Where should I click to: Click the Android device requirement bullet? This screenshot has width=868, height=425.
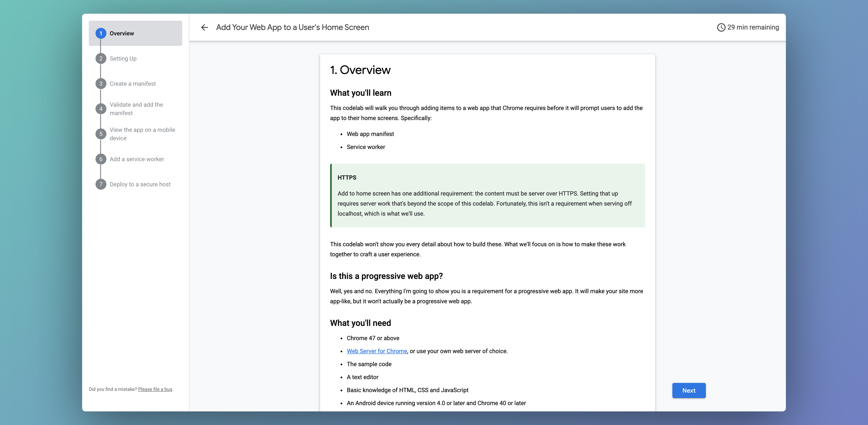[436, 403]
